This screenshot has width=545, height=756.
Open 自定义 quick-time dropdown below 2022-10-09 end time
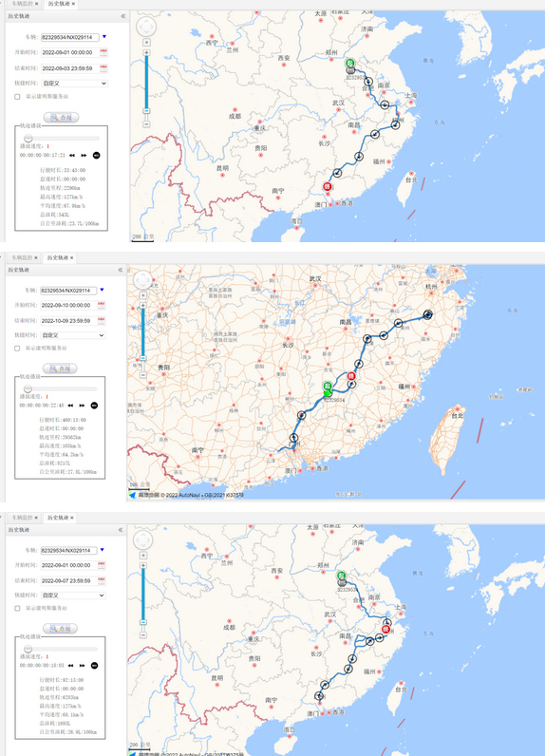click(73, 335)
